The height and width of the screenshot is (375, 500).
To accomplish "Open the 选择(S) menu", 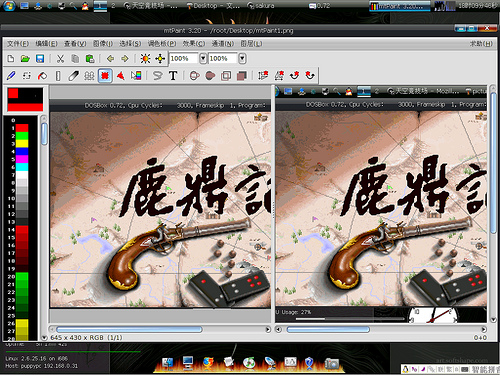I will click(130, 44).
